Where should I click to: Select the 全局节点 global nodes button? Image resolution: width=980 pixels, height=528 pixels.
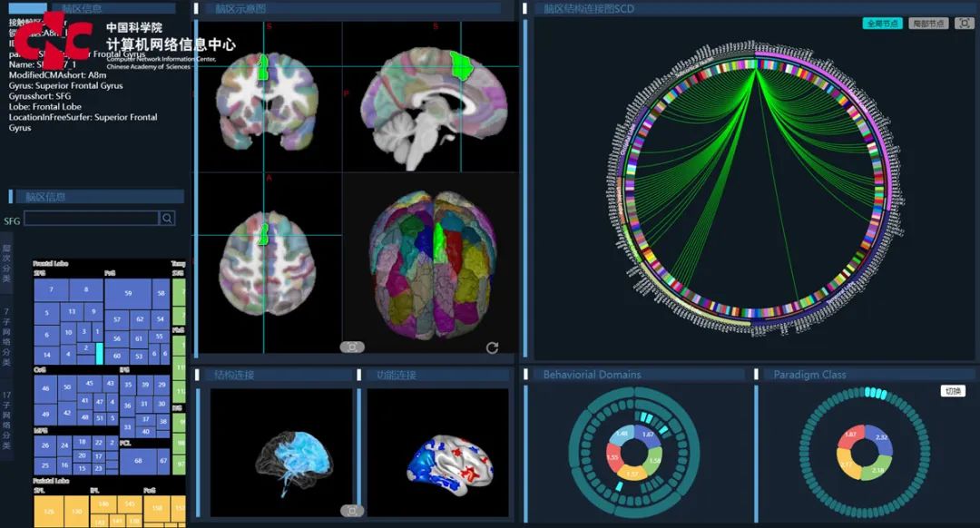[x=882, y=23]
